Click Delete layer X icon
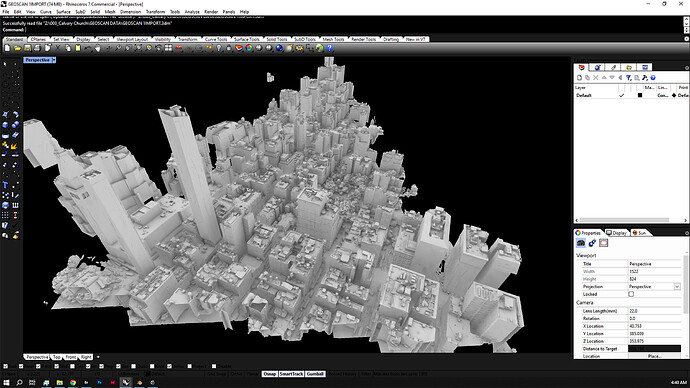This screenshot has width=690, height=388. pos(595,77)
